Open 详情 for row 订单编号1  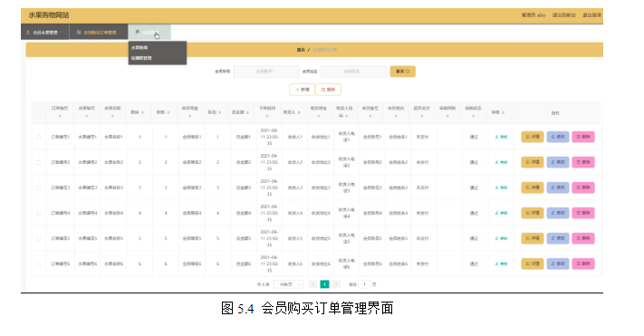click(x=533, y=137)
